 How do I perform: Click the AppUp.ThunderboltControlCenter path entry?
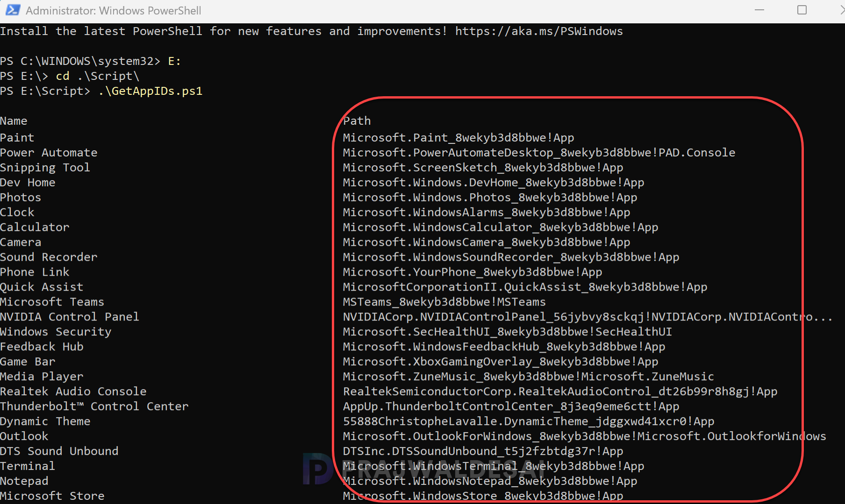tap(511, 407)
